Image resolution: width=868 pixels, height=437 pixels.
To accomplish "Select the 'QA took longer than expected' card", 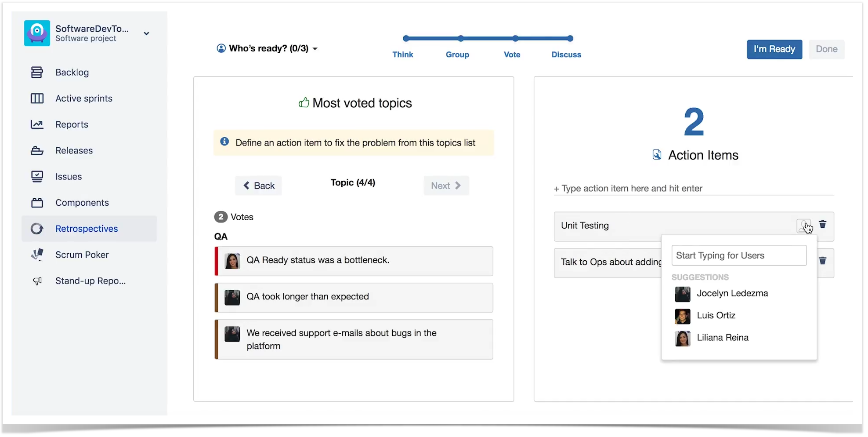I will coord(354,298).
